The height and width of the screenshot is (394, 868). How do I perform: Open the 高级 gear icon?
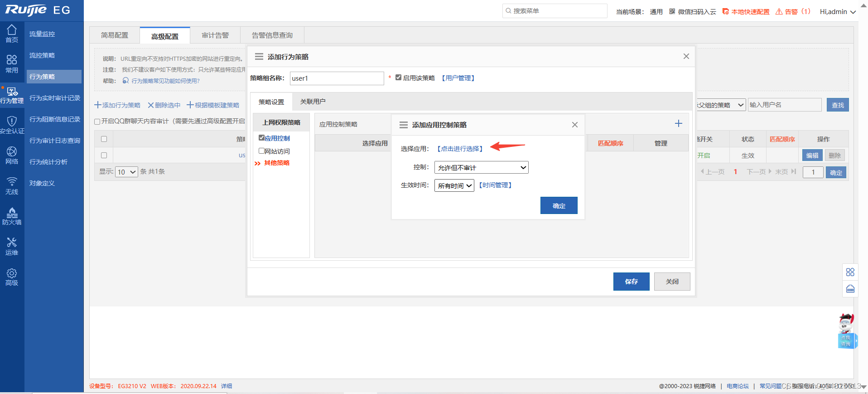click(x=12, y=277)
